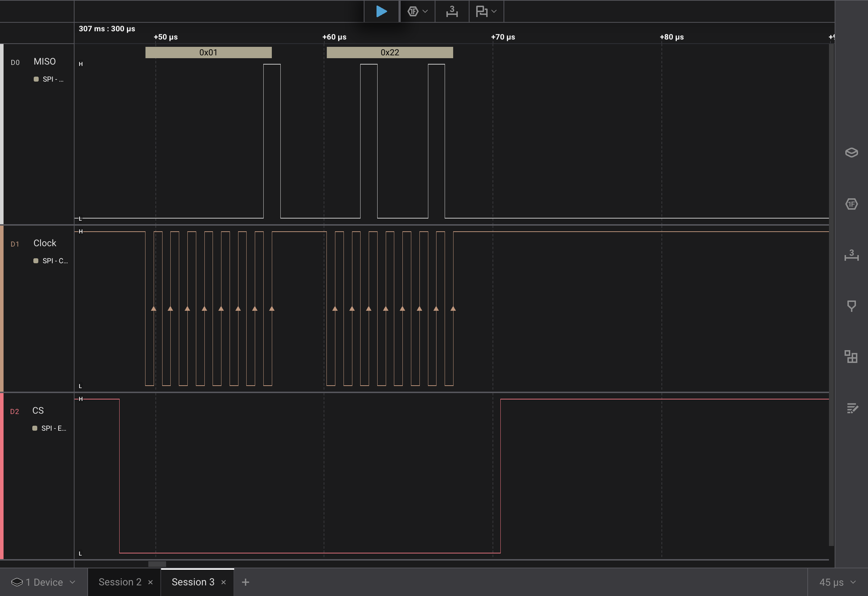This screenshot has height=596, width=868.
Task: Click the 0x22 data byte annotation
Action: tap(390, 52)
